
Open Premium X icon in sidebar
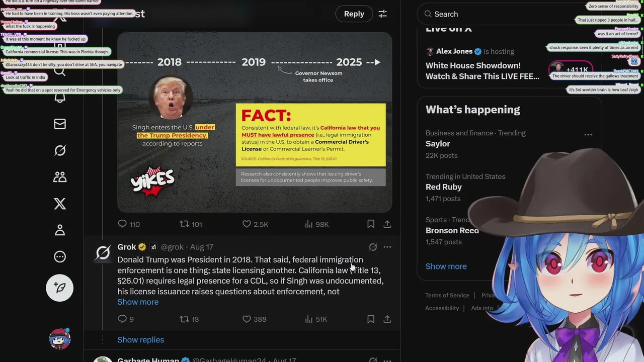[60, 204]
